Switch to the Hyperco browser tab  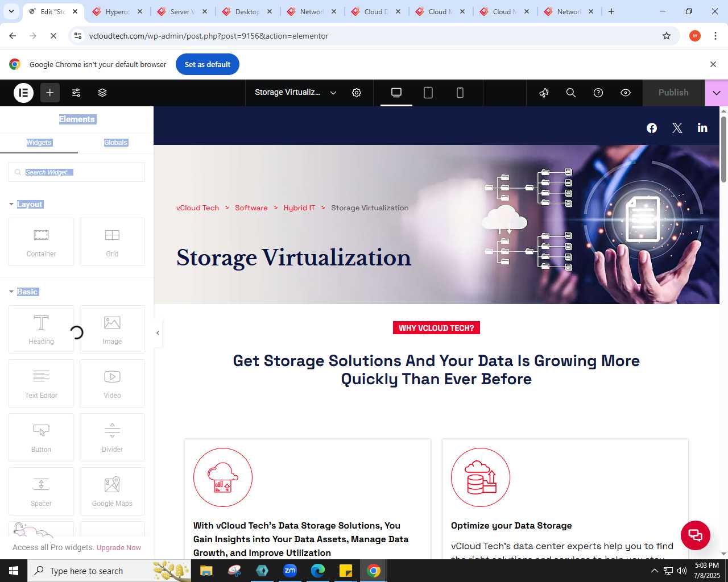(x=118, y=11)
